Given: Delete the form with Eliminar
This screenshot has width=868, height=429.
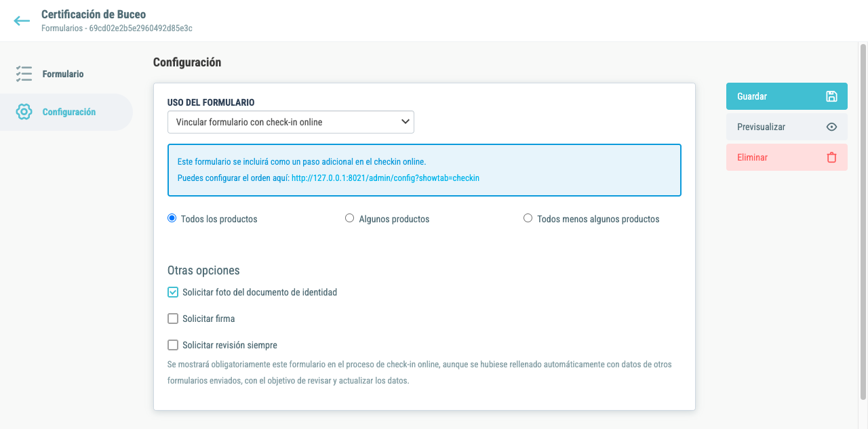Looking at the screenshot, I should click(787, 157).
